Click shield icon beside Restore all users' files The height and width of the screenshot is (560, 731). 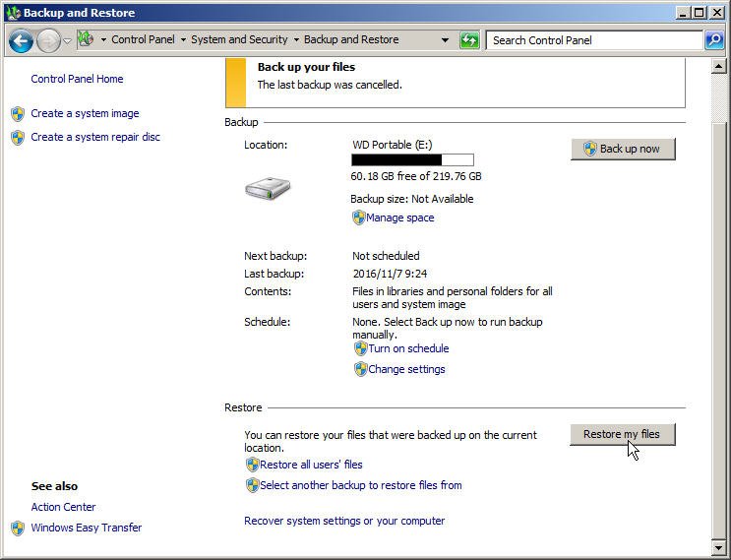[252, 465]
